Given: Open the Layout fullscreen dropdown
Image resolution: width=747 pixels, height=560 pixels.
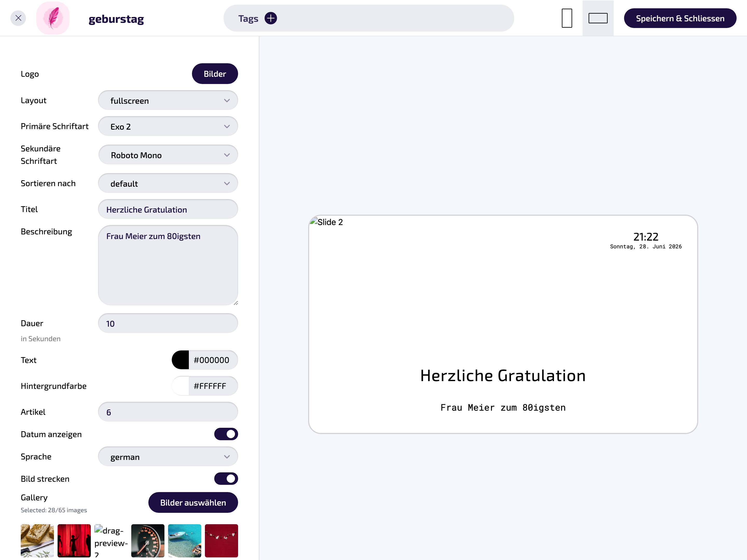Looking at the screenshot, I should point(168,101).
